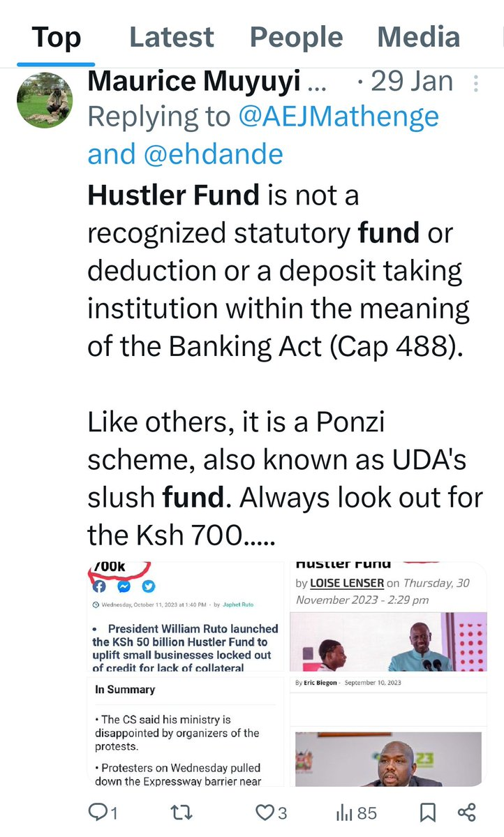Select the Top tab
This screenshot has height=837, width=504.
coord(55,37)
